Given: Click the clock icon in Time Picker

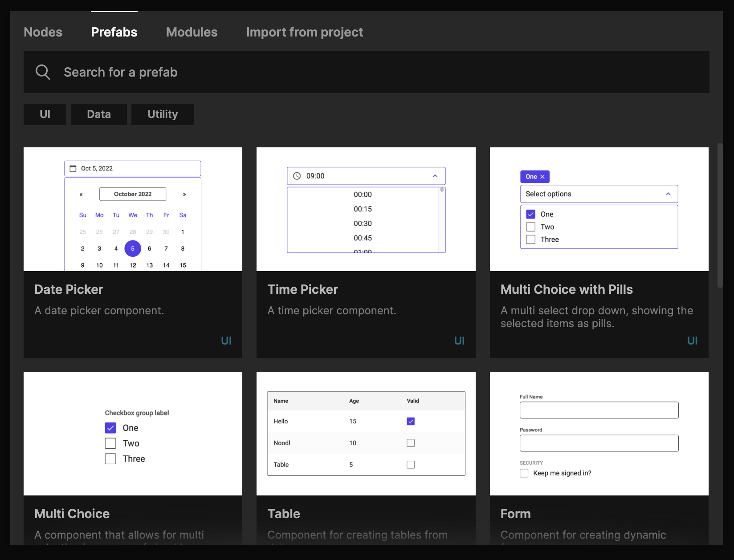Looking at the screenshot, I should click(297, 176).
